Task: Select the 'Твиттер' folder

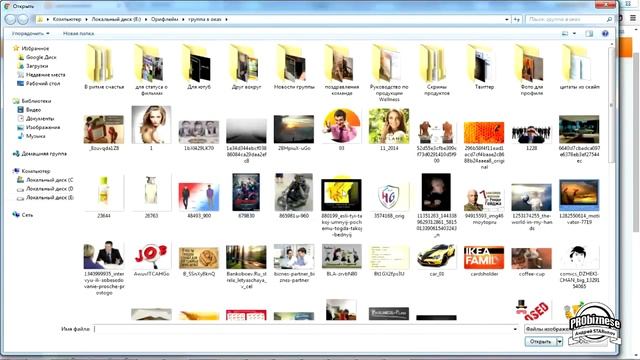Action: [x=484, y=67]
